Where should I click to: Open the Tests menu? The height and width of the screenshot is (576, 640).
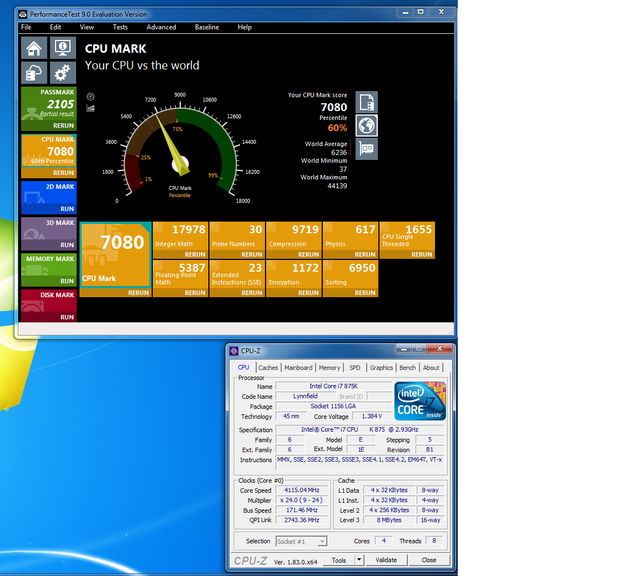coord(120,27)
